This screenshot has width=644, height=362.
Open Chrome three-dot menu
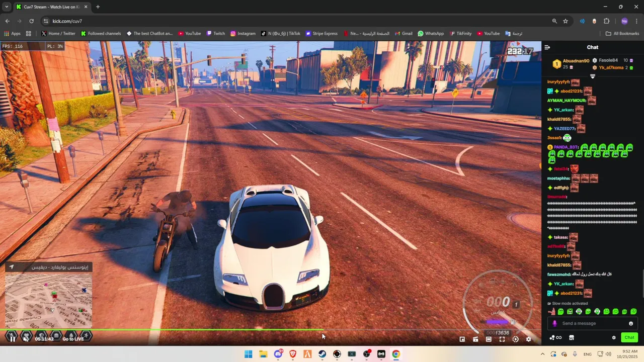coord(637,21)
